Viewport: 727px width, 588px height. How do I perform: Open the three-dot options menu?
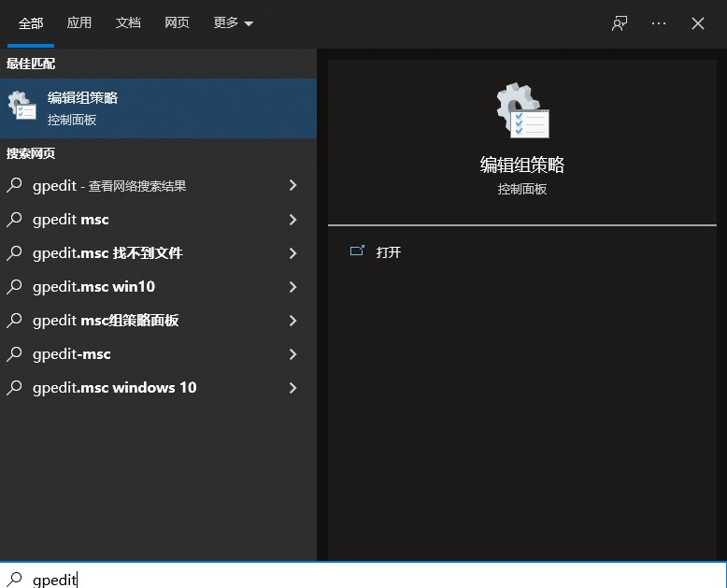pyautogui.click(x=659, y=23)
